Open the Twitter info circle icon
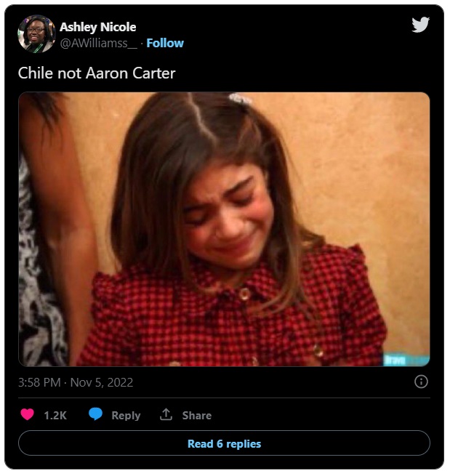This screenshot has height=476, width=450. click(x=421, y=382)
